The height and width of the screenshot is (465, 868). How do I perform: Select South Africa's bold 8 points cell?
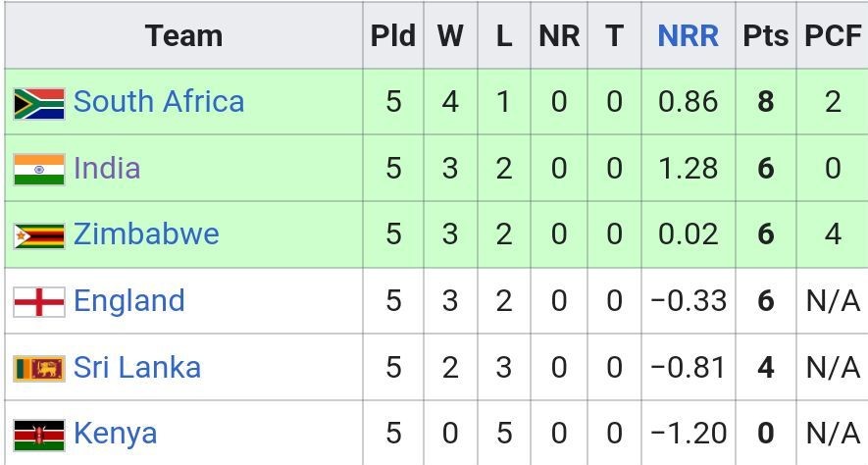[x=766, y=102]
